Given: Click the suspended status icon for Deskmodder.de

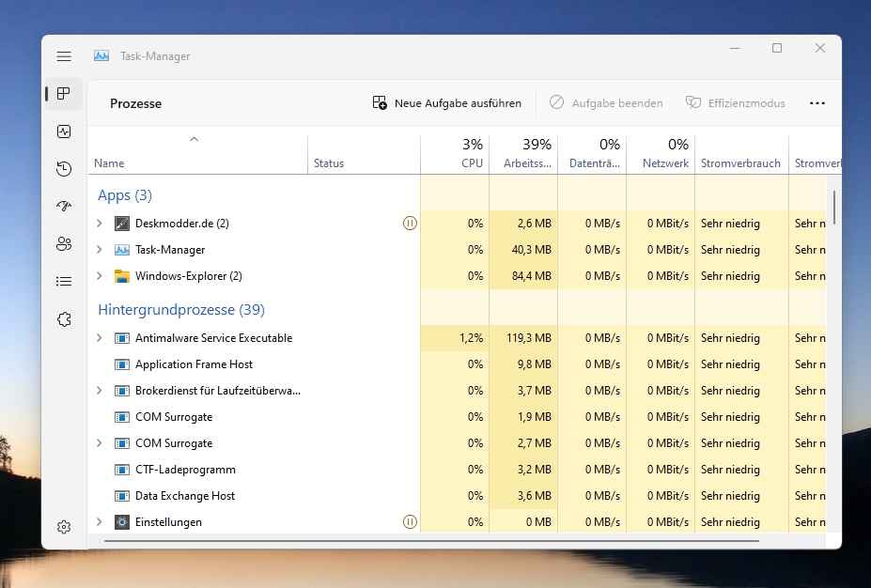Looking at the screenshot, I should click(410, 224).
